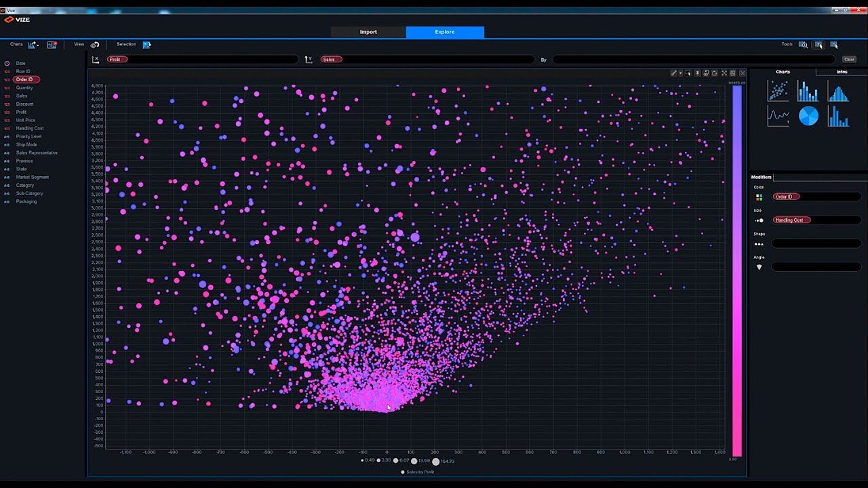The height and width of the screenshot is (488, 868).
Task: Select the Ship Mode field
Action: [x=26, y=145]
